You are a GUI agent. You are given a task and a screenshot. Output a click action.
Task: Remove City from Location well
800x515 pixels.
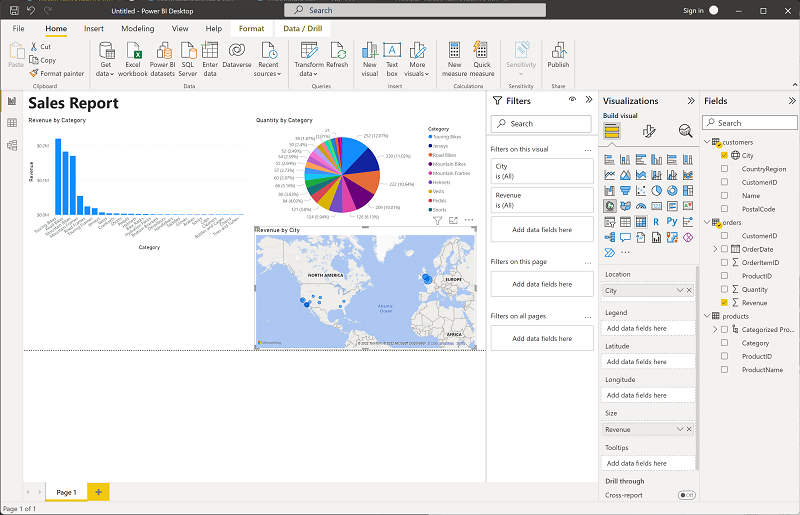coord(689,290)
